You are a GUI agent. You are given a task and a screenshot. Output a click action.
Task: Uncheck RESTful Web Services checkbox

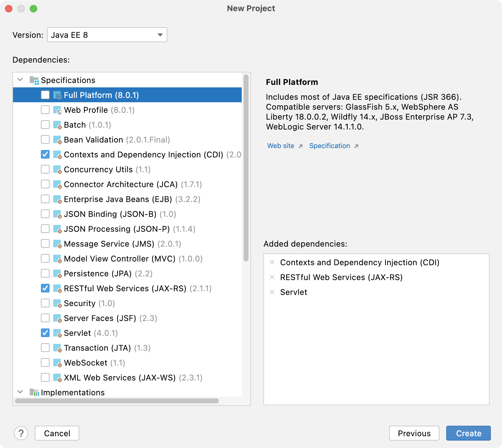point(45,288)
